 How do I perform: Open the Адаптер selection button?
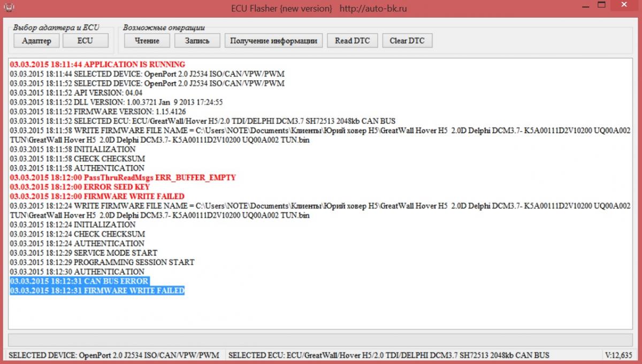pos(37,41)
